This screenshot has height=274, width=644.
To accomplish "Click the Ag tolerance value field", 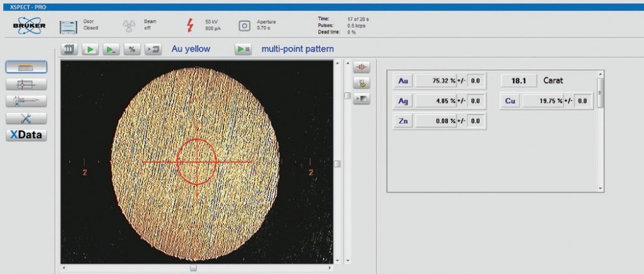I will point(475,101).
